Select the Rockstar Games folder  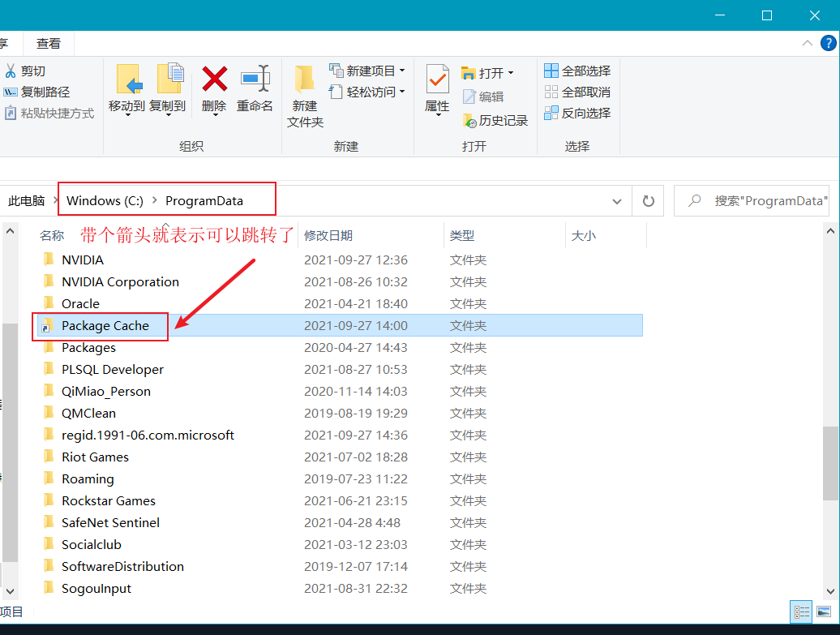click(108, 501)
